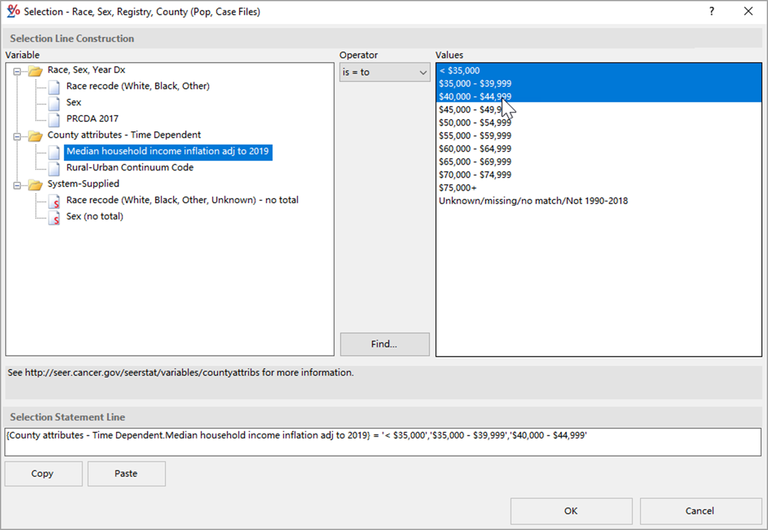Open the Operator dropdown showing 'is = to'
This screenshot has height=530, width=768.
click(384, 72)
